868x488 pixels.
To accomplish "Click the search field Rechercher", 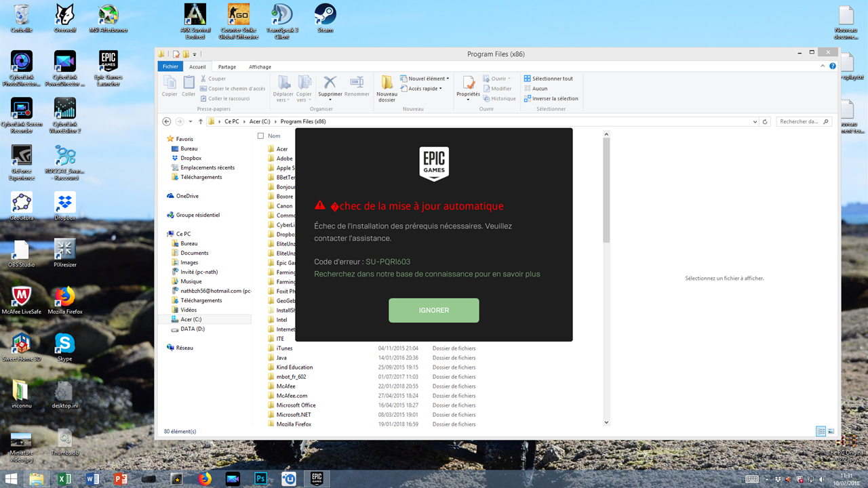I will [x=803, y=122].
